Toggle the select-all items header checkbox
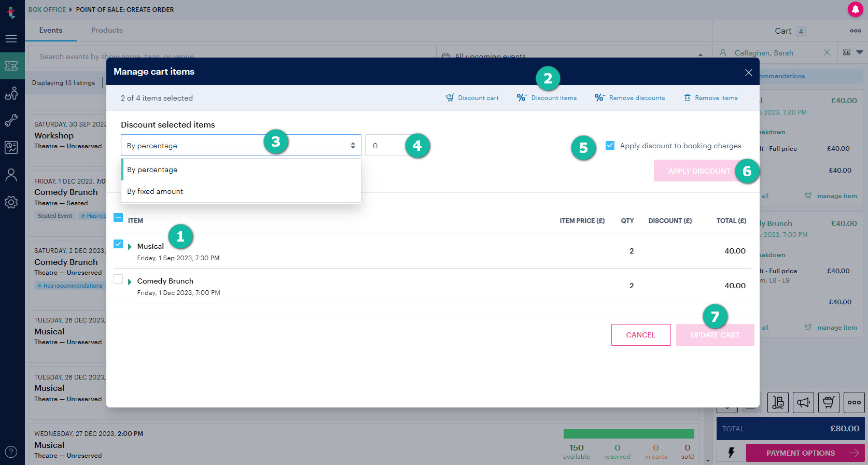Viewport: 868px width, 465px height. [x=118, y=217]
